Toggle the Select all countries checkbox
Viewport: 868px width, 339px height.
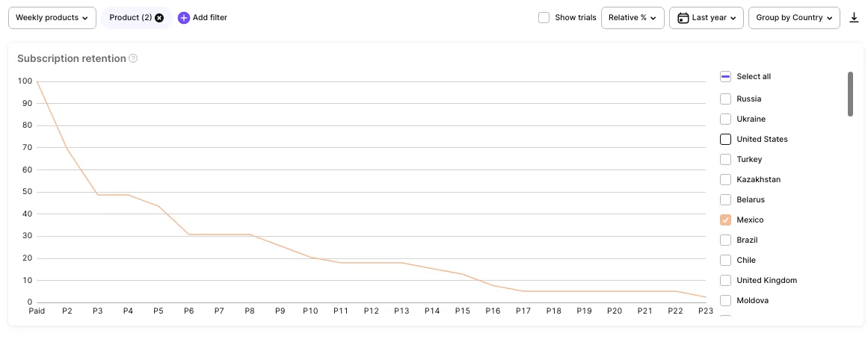725,76
